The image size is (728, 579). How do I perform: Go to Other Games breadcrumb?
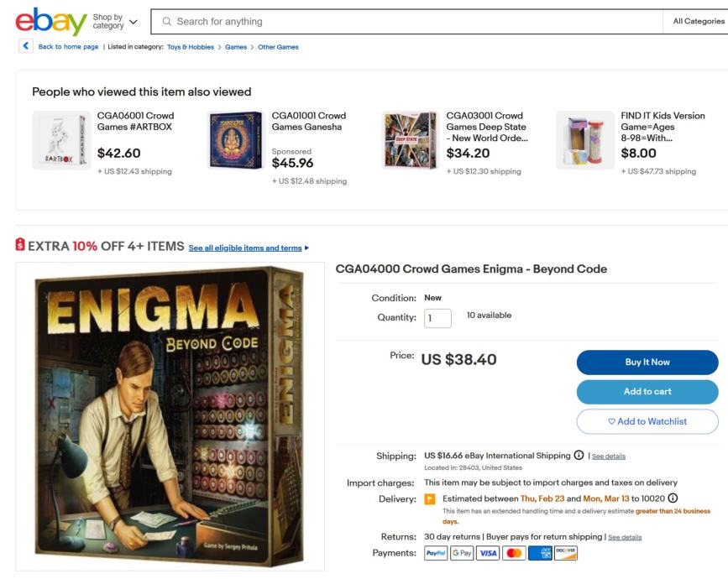click(x=278, y=47)
